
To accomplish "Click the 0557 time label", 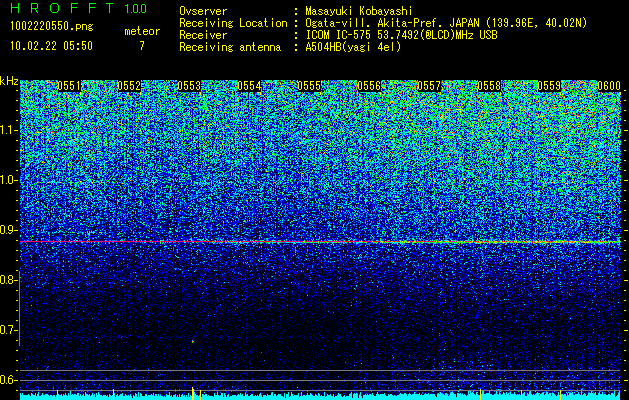I will coord(429,86).
